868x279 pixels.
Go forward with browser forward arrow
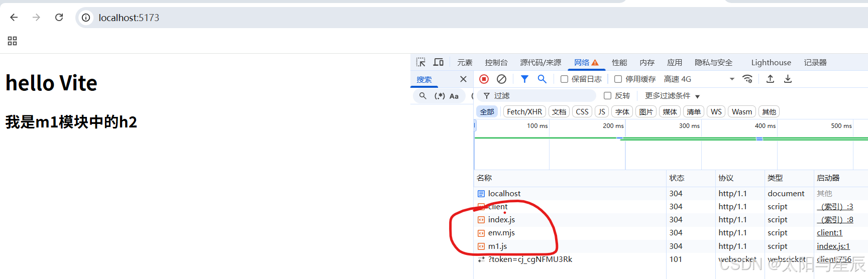coord(36,18)
